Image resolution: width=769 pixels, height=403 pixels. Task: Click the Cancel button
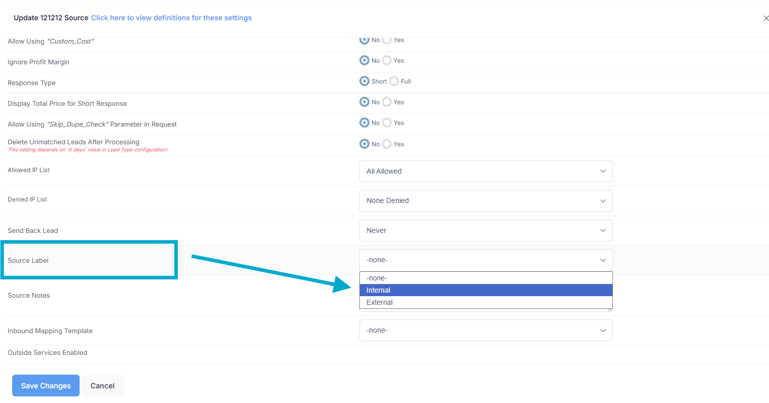pos(102,385)
